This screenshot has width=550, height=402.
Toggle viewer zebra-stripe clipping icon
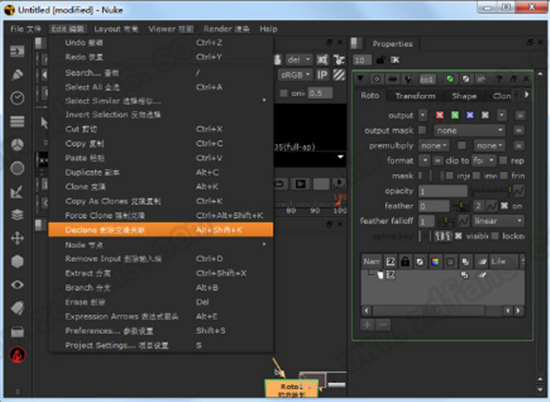(x=339, y=75)
